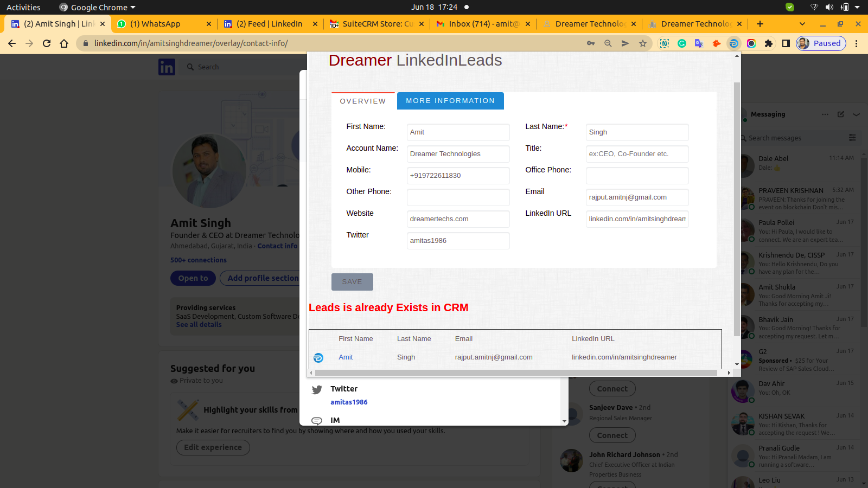Image resolution: width=868 pixels, height=488 pixels.
Task: Open the Grammarly extension icon
Action: coord(682,43)
